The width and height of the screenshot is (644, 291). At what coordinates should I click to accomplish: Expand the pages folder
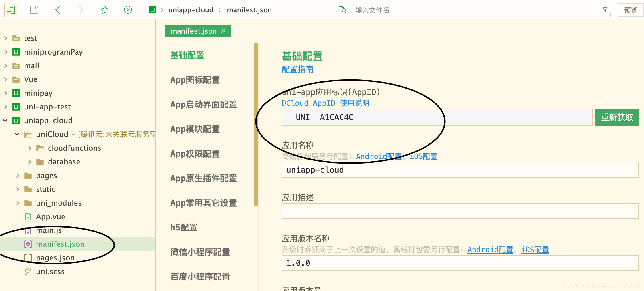[17, 176]
